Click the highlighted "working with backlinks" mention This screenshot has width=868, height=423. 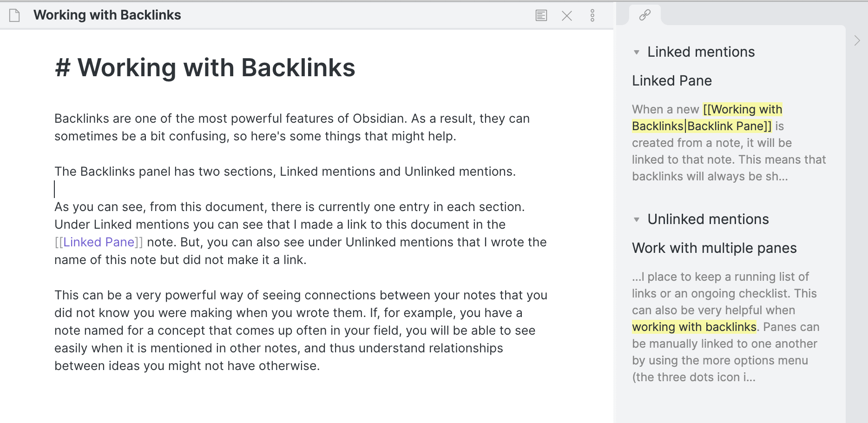[x=694, y=326]
